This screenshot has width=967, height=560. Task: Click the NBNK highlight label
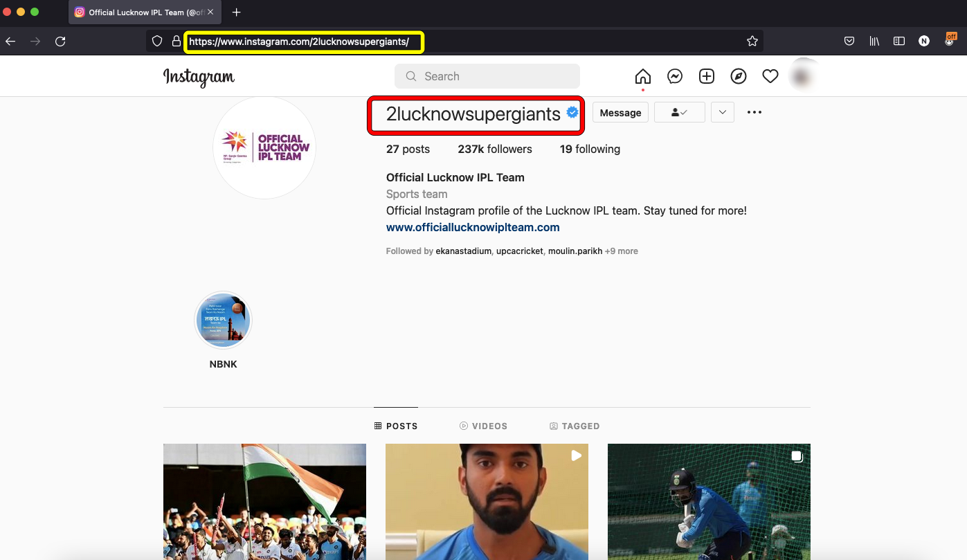click(x=223, y=364)
